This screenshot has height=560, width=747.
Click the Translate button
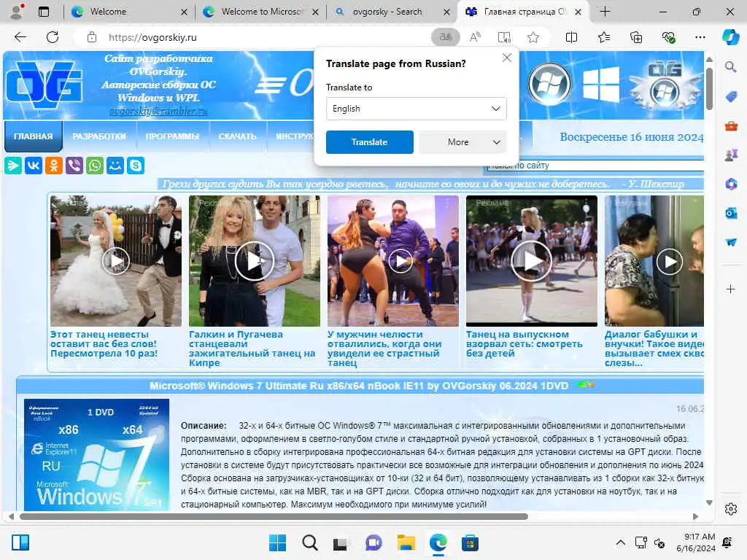[x=369, y=142]
